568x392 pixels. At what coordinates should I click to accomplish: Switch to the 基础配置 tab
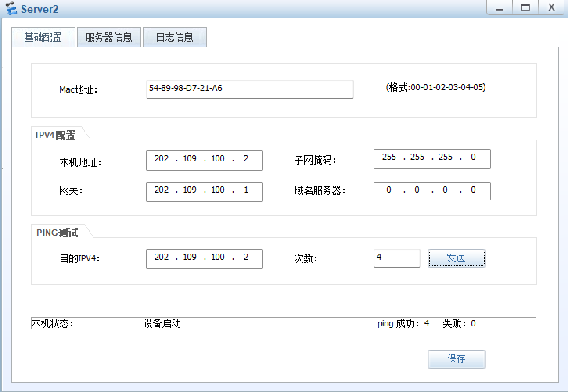43,38
